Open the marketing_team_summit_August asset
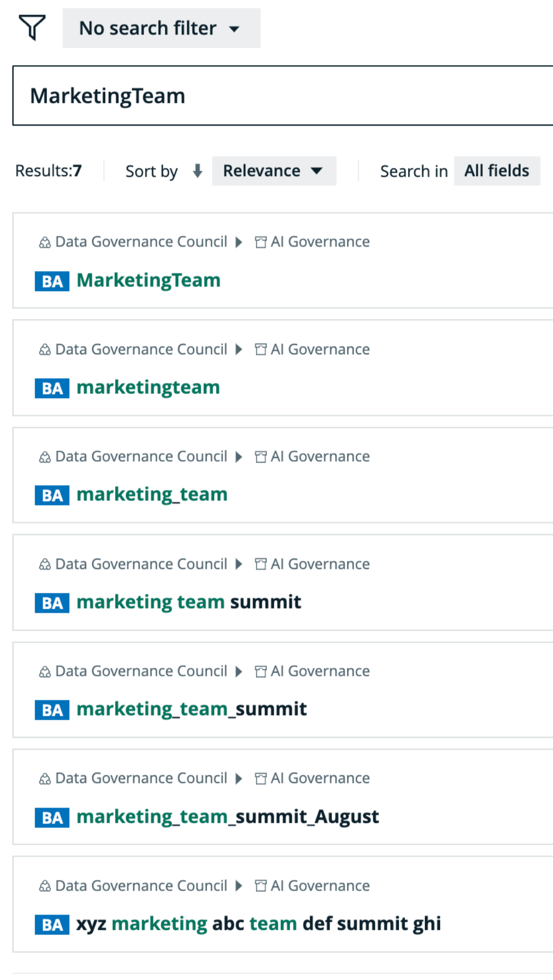This screenshot has width=553, height=980. pos(227,816)
